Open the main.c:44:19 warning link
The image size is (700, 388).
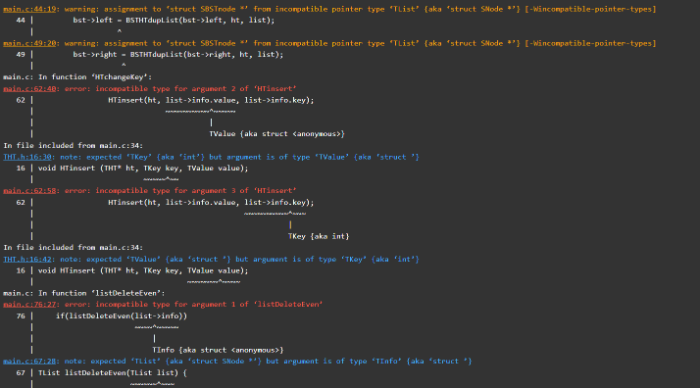point(29,9)
